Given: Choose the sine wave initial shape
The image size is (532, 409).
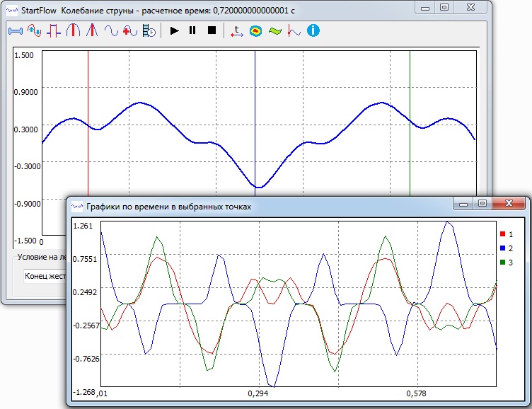Looking at the screenshot, I should 111,30.
